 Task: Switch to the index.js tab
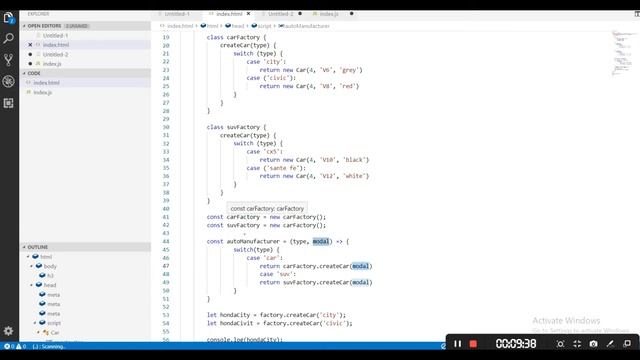click(329, 14)
